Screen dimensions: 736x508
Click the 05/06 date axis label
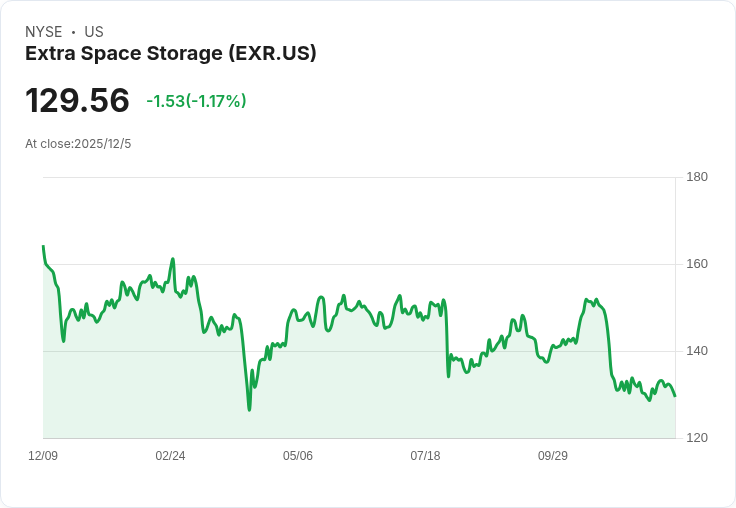[x=298, y=456]
